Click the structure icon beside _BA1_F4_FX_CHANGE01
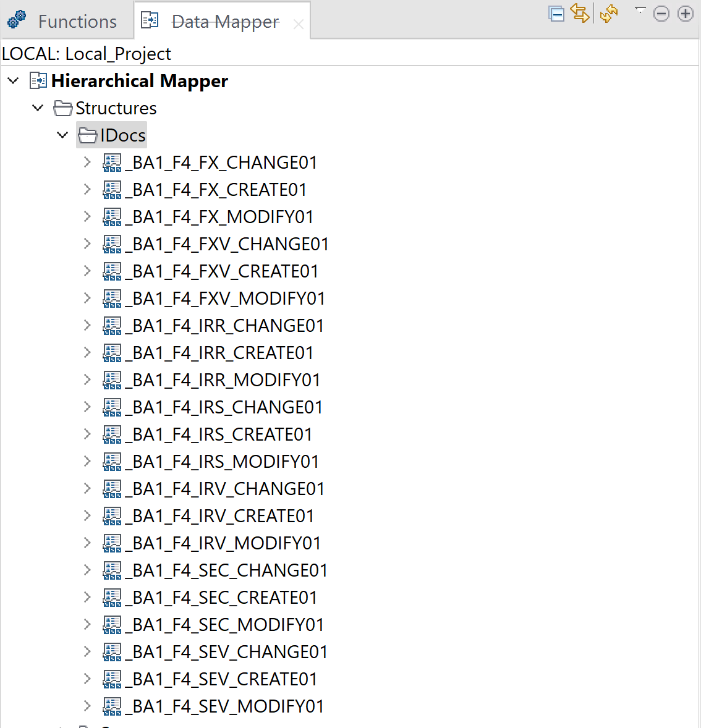 pyautogui.click(x=112, y=162)
